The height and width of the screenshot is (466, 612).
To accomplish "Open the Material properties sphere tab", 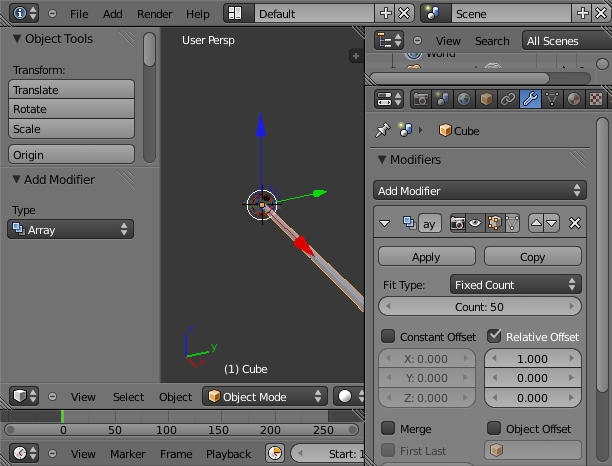I will coord(573,99).
